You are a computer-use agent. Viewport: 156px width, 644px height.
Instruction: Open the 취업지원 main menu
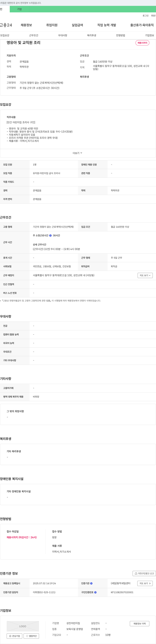(x=52, y=25)
